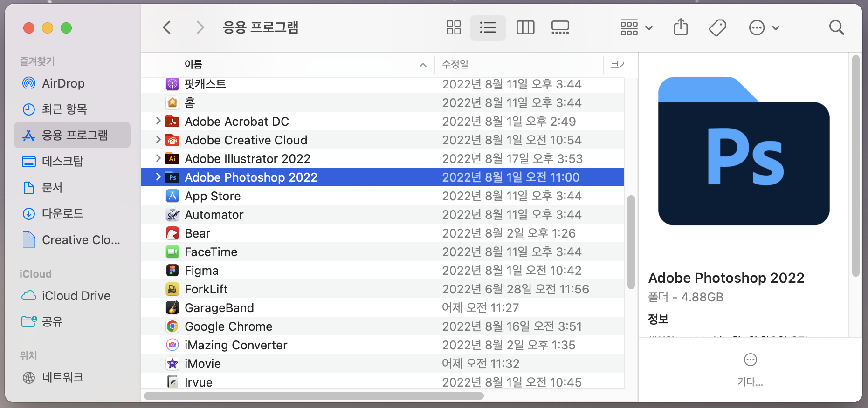
Task: Select the Bear app icon
Action: 172,233
